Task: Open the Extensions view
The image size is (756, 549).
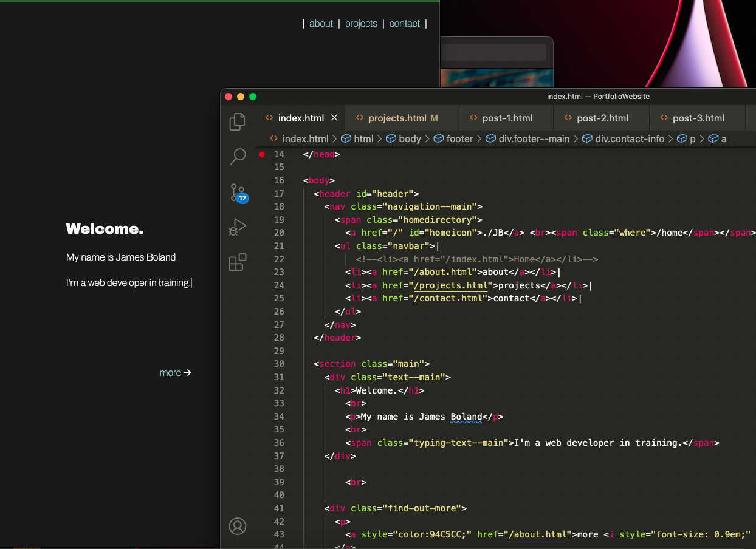Action: click(x=237, y=262)
